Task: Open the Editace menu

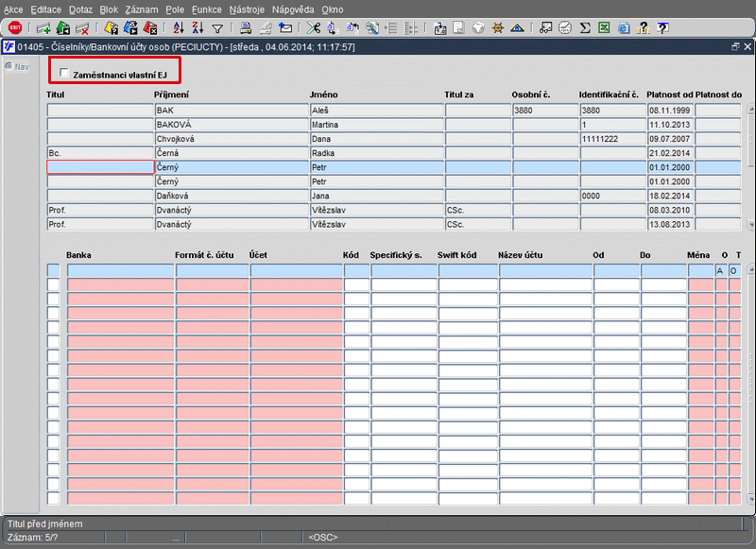Action: (45, 9)
